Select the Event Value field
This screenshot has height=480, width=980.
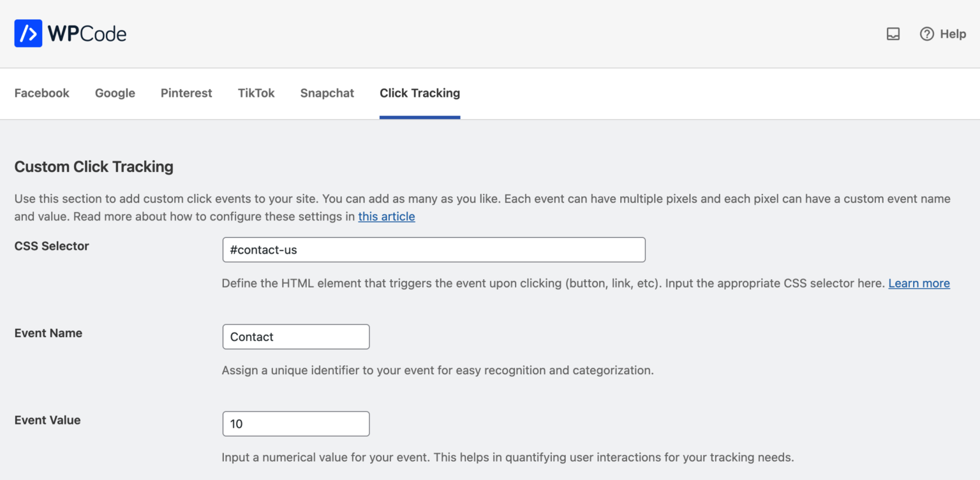tap(295, 423)
